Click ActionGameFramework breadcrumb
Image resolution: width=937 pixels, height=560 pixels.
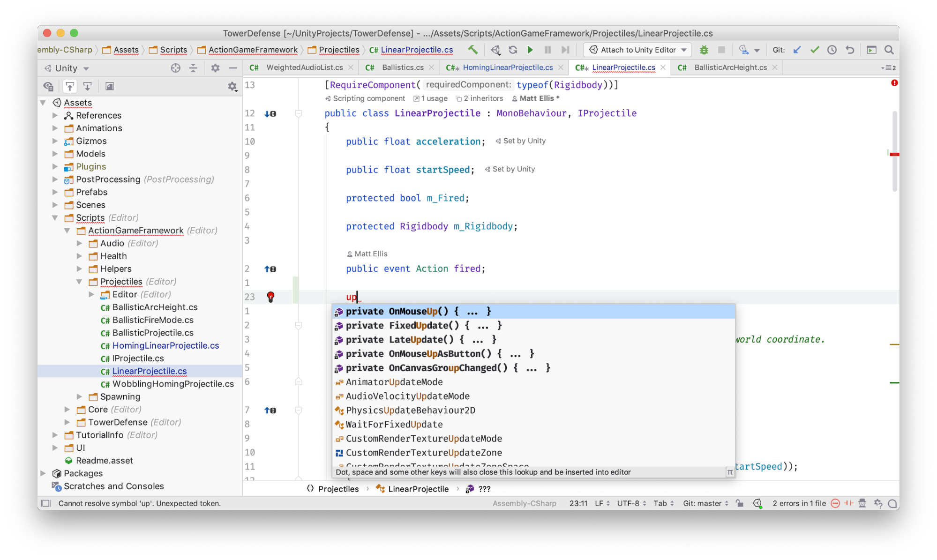tap(248, 50)
